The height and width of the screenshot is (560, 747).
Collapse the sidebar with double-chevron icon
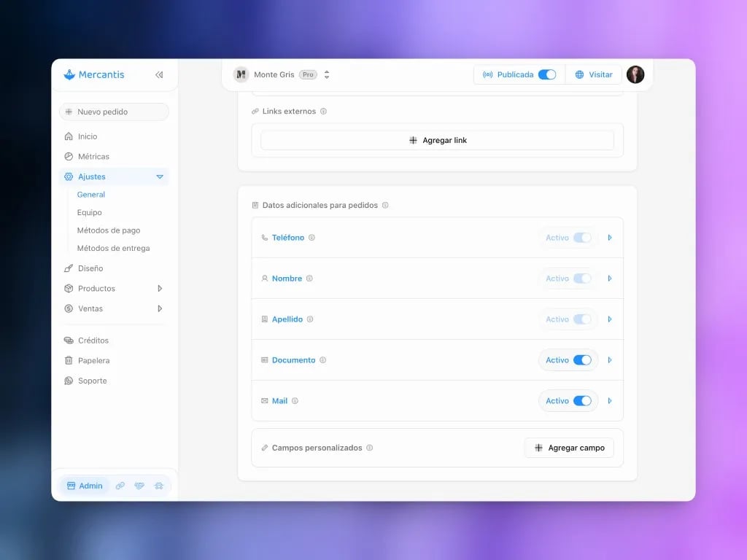click(159, 75)
